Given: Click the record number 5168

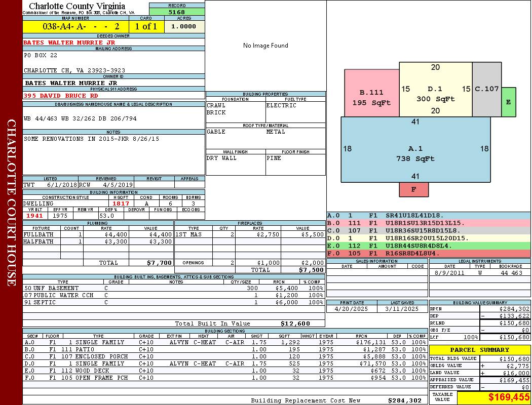Looking at the screenshot, I should pyautogui.click(x=177, y=12).
